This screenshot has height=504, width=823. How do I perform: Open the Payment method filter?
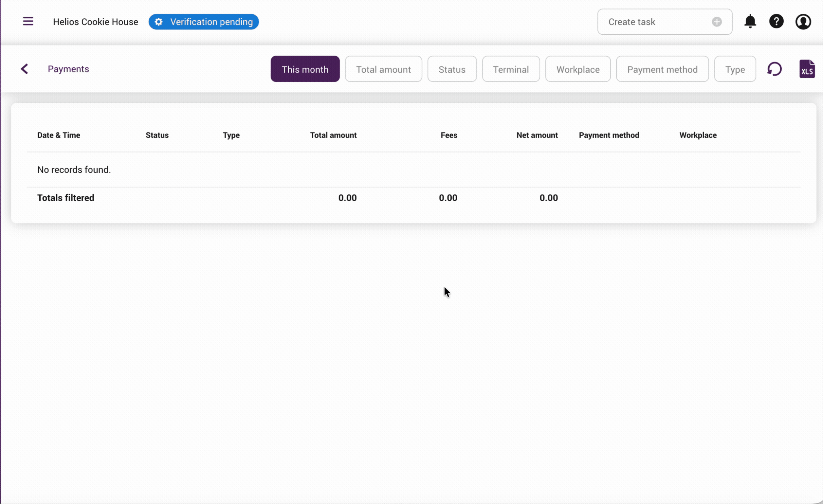coord(662,69)
